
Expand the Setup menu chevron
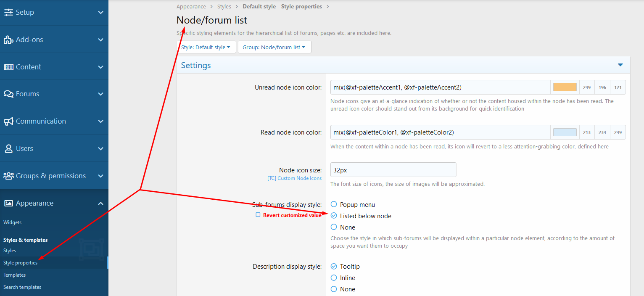click(100, 13)
